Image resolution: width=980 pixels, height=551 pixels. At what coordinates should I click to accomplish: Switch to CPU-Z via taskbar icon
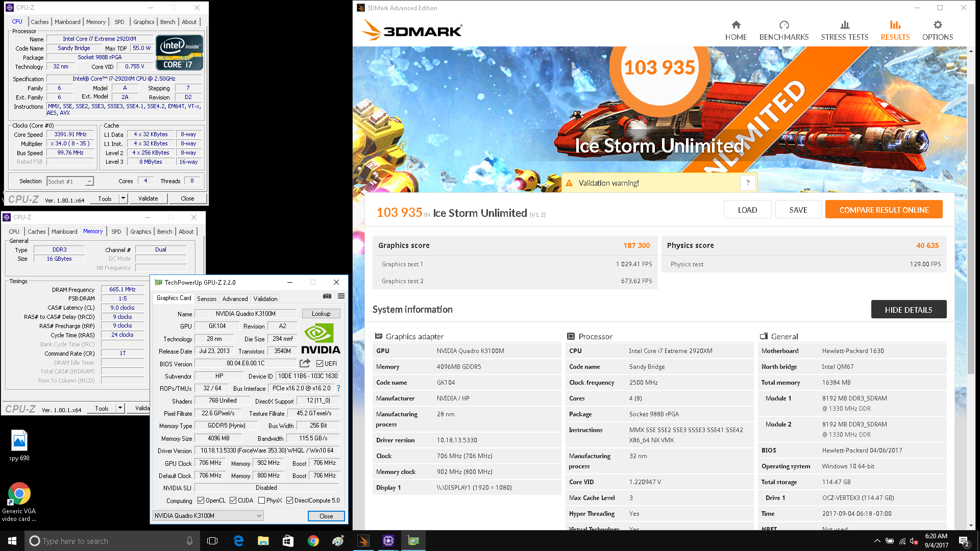pos(388,541)
